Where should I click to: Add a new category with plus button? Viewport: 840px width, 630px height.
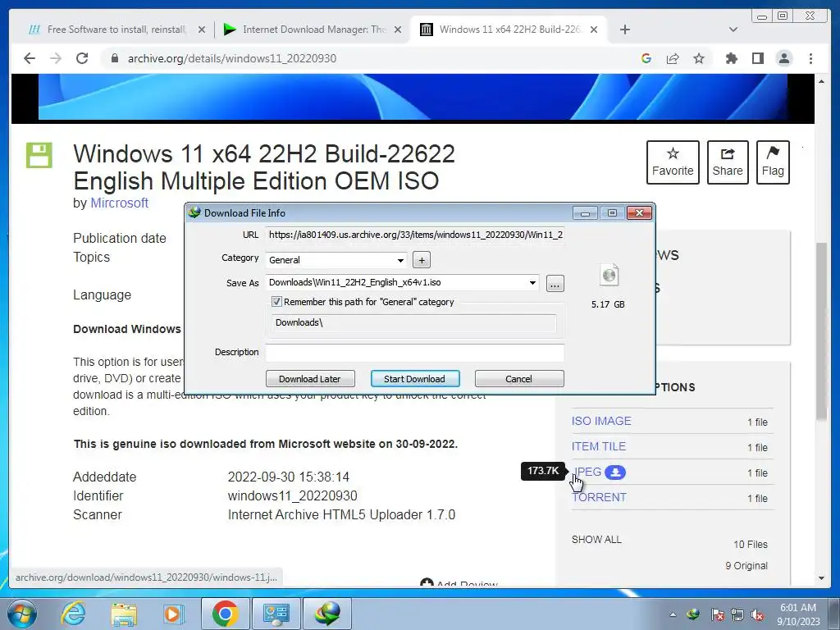click(422, 260)
